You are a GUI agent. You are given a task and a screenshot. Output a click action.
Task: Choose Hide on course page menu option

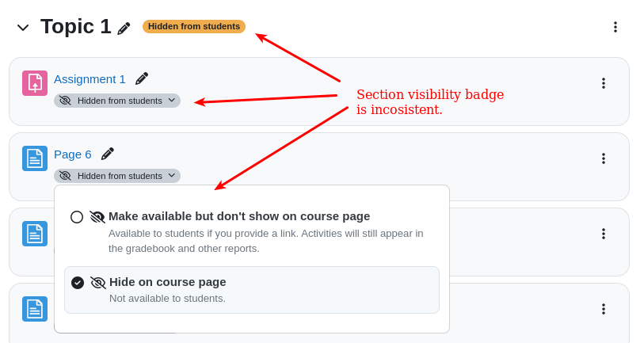click(252, 290)
